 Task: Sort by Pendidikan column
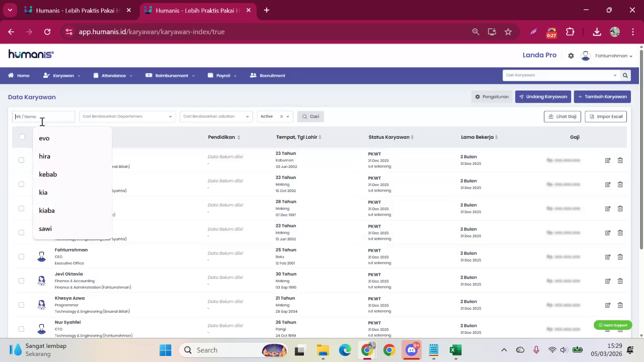click(x=238, y=137)
